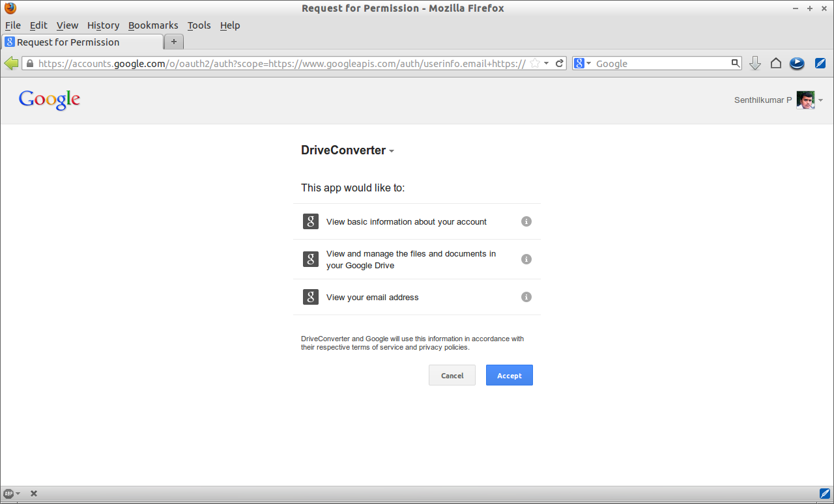
Task: Open the History menu
Action: point(103,25)
